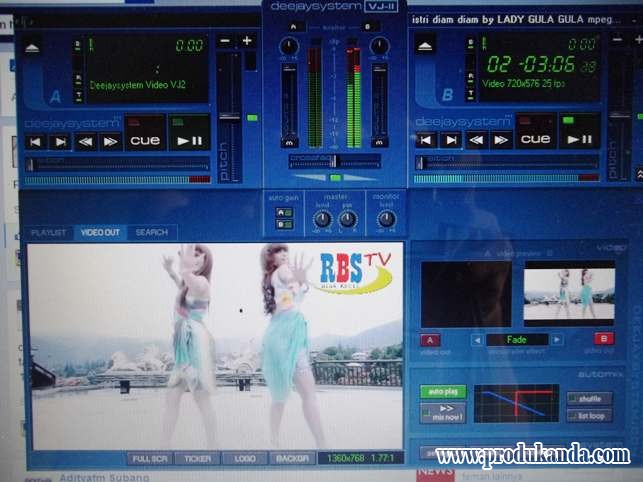Click the pitch minus button on deck A

(224, 40)
